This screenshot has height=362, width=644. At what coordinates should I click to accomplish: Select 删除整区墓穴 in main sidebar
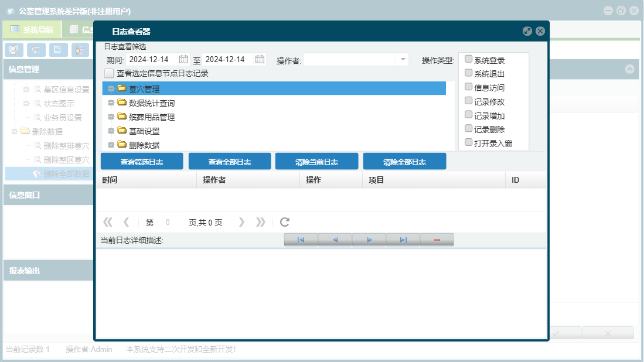coord(67,160)
